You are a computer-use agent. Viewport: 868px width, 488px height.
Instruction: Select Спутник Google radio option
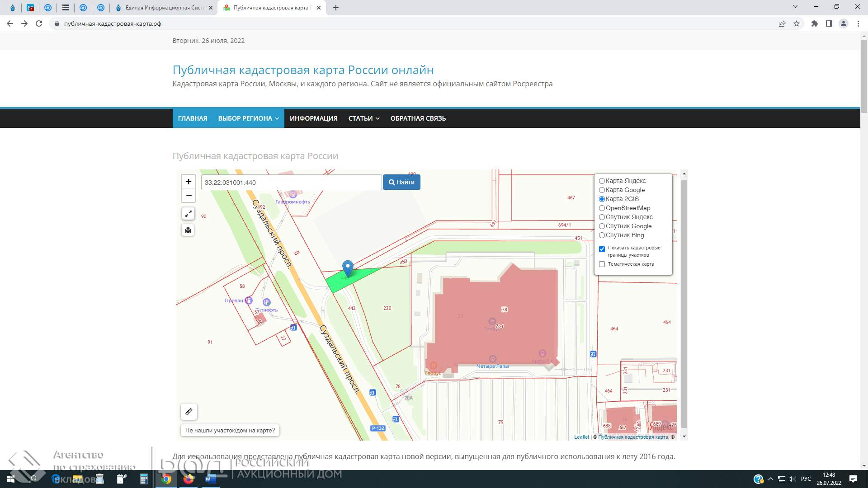(602, 226)
